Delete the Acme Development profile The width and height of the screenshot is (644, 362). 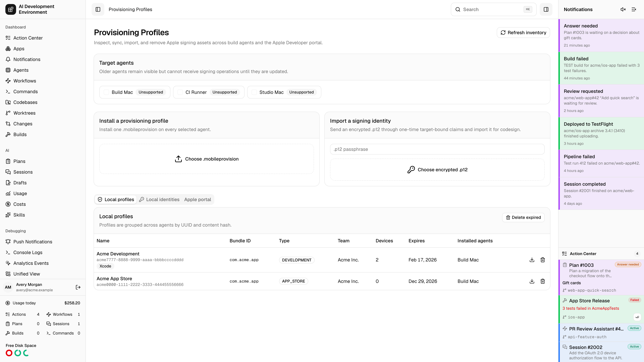point(543,260)
